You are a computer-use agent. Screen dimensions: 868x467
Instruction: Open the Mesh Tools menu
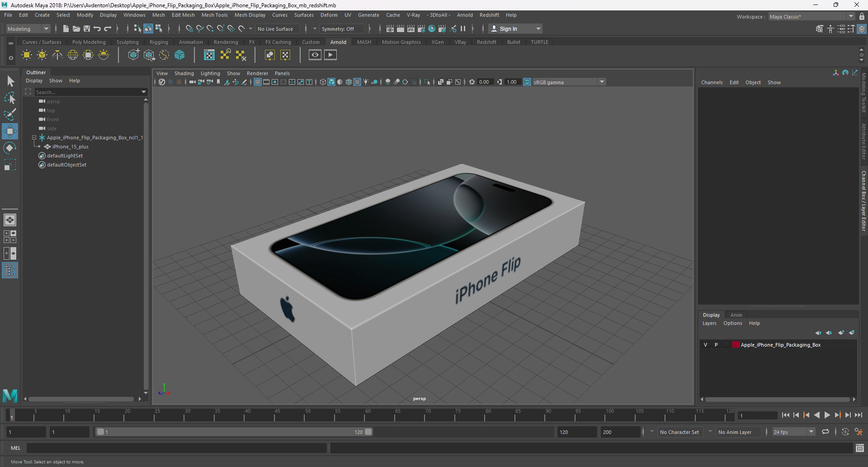pyautogui.click(x=214, y=15)
